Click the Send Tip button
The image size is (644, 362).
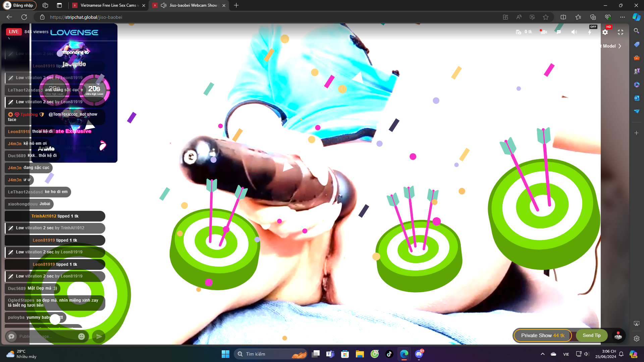pyautogui.click(x=591, y=336)
